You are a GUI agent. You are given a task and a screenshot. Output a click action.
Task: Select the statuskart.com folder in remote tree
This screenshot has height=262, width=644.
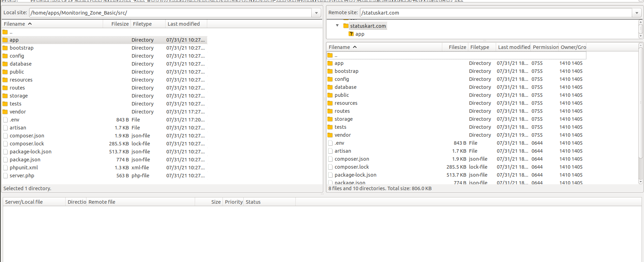coord(368,26)
